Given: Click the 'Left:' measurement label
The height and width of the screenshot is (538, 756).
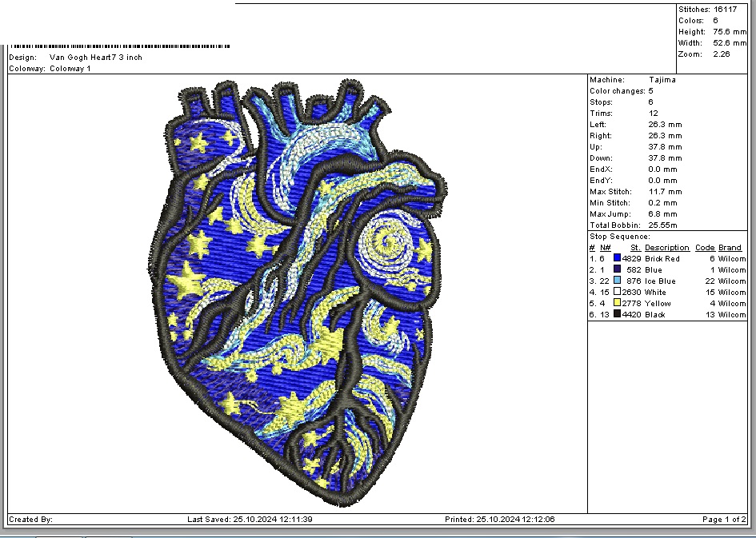Looking at the screenshot, I should coord(598,124).
